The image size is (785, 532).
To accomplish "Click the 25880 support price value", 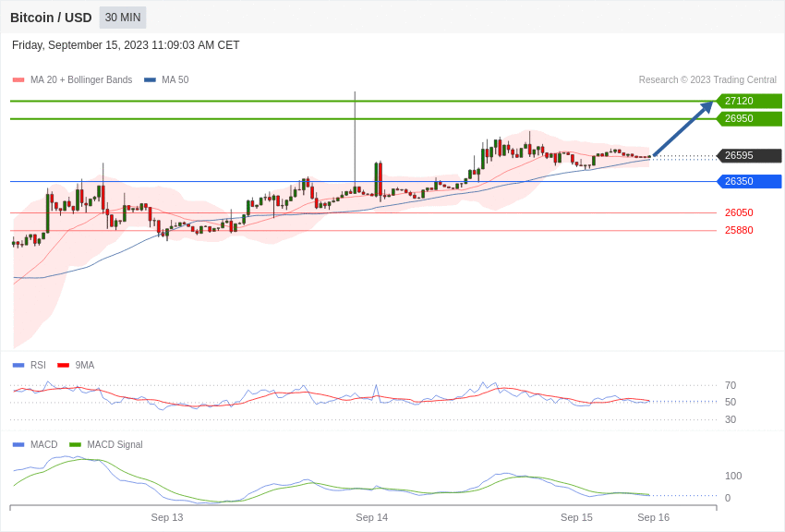I will (739, 230).
